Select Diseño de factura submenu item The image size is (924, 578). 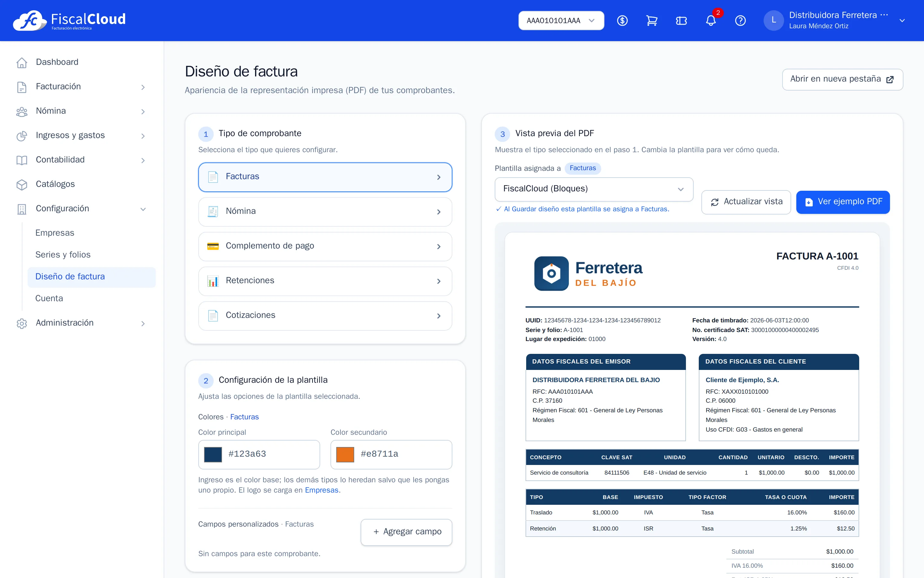coord(92,277)
